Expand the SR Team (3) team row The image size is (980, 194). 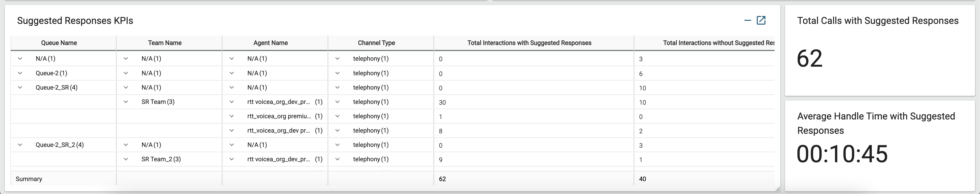point(126,102)
